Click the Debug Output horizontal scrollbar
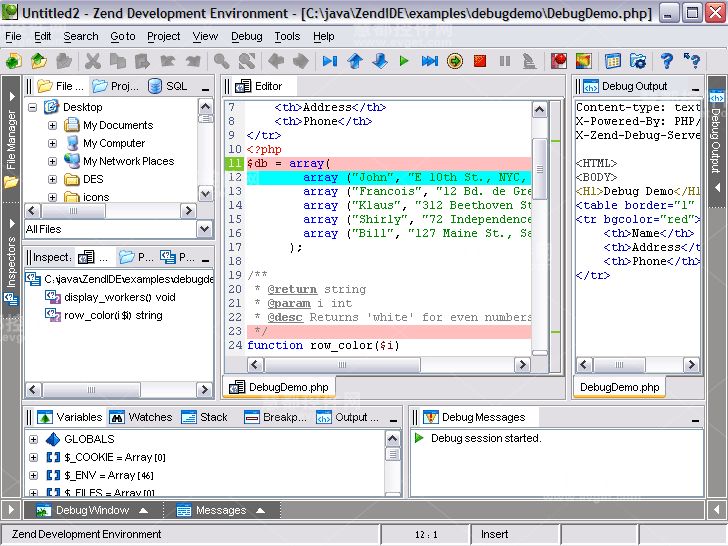728x546 pixels. click(x=637, y=364)
